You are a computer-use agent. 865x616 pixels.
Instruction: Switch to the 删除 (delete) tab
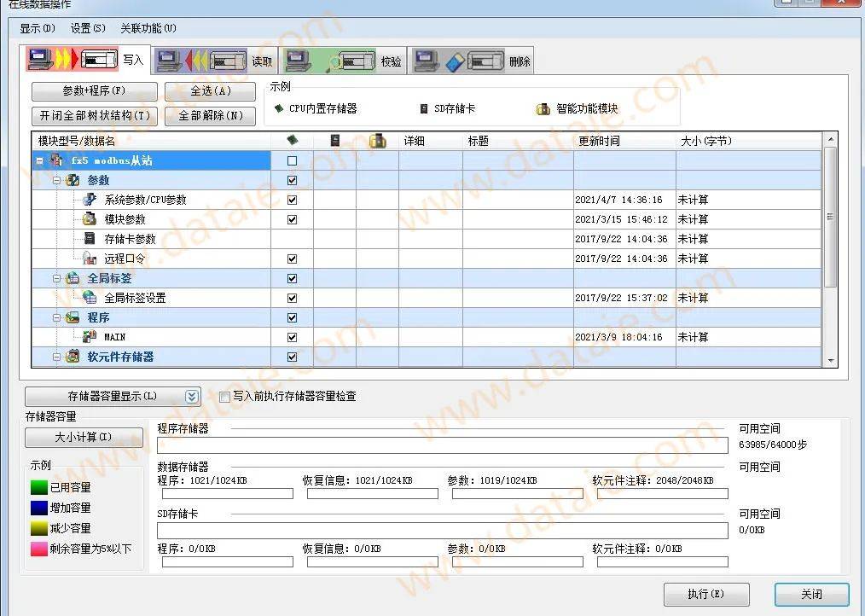coord(473,61)
